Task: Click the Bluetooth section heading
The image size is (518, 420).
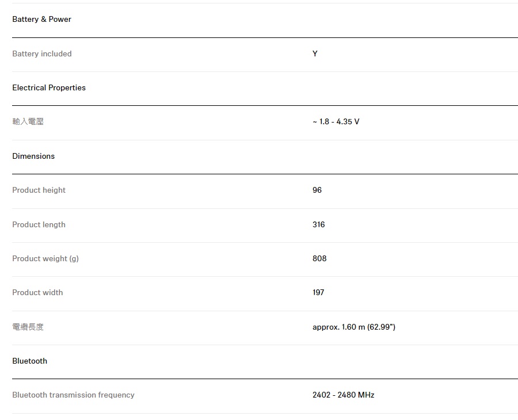Action: (x=29, y=361)
